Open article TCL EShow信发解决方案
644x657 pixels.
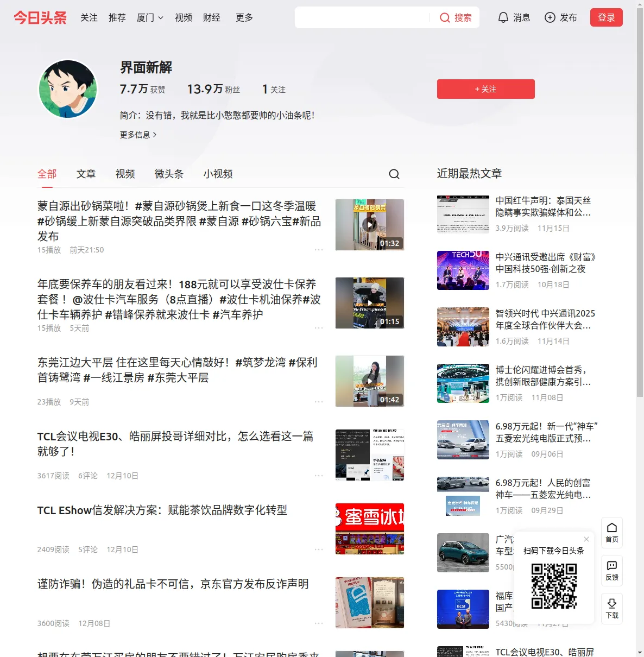click(x=162, y=510)
